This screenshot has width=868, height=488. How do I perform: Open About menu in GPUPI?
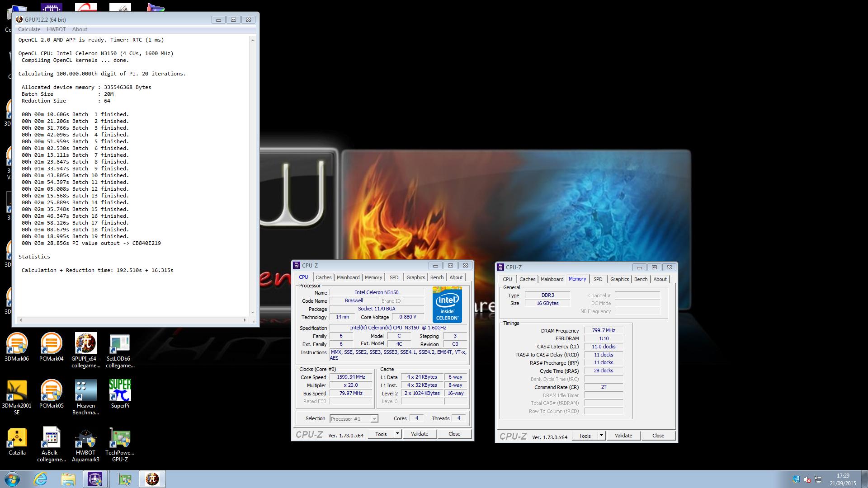tap(80, 29)
